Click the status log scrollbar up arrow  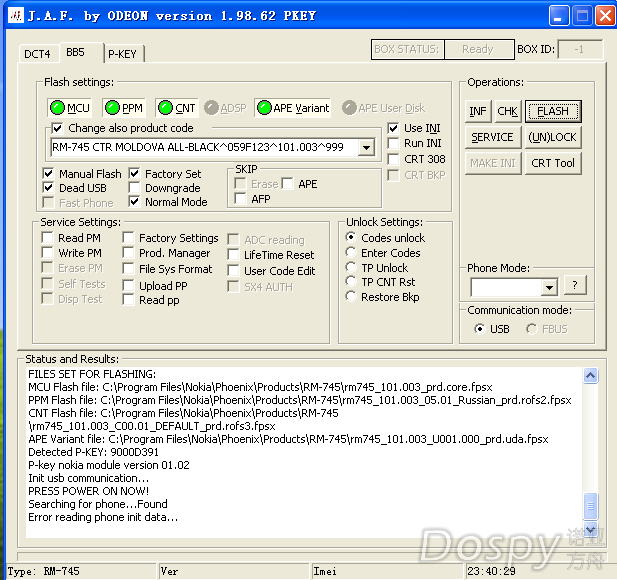click(x=590, y=375)
